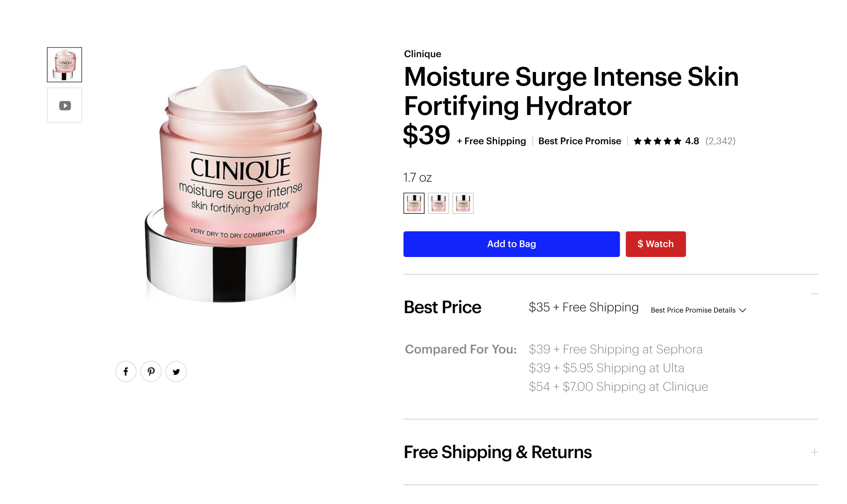This screenshot has height=504, width=847.
Task: Open the Clinique brand link
Action: click(422, 54)
